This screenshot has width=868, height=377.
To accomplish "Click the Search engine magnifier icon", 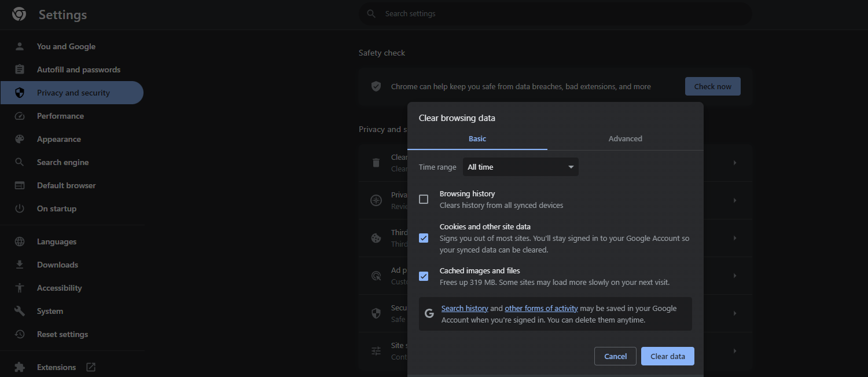I will [20, 162].
